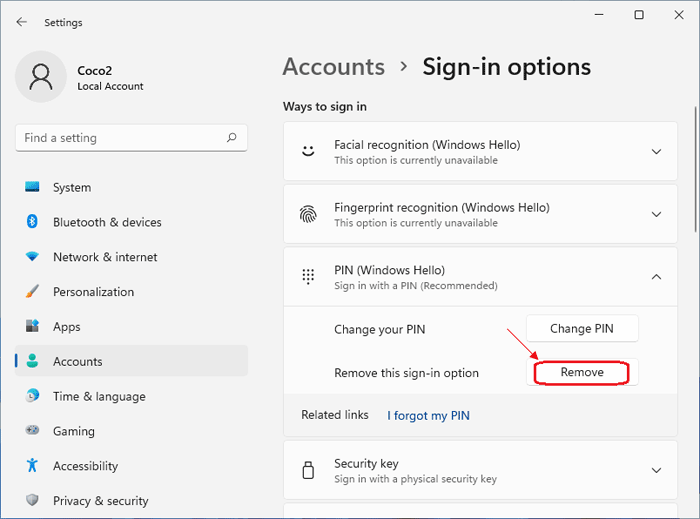Click the Fingerprint recognition (Windows Hello) title

[442, 208]
